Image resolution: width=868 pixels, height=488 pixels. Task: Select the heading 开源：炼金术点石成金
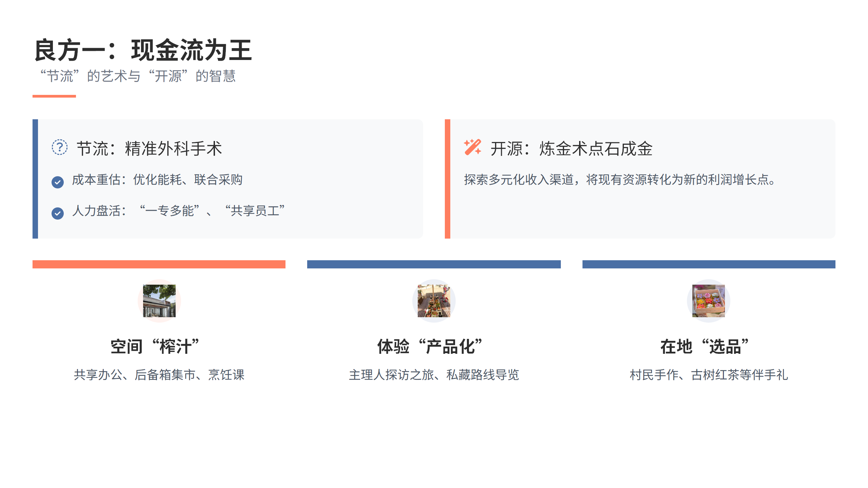click(x=571, y=148)
